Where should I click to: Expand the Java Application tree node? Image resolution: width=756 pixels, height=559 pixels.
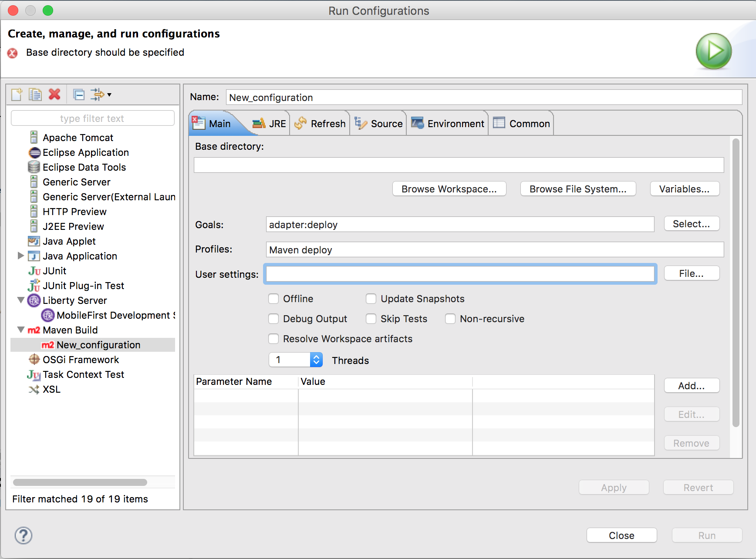[x=20, y=256]
